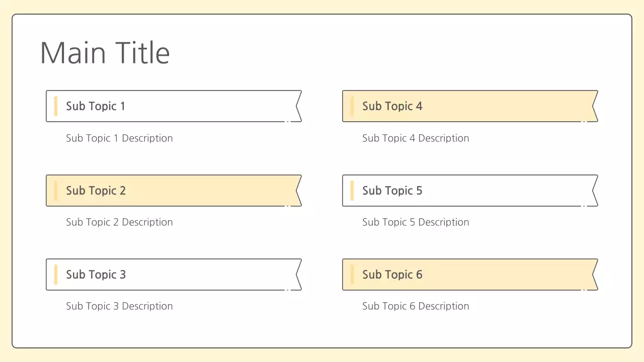
Task: Click the Main Title heading text
Action: [105, 53]
